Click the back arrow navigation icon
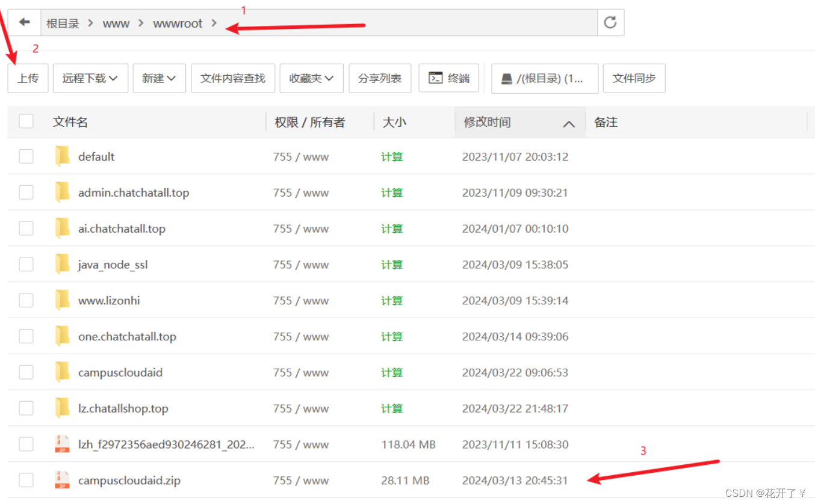Screen dimensions: 815x504 pyautogui.click(x=25, y=22)
